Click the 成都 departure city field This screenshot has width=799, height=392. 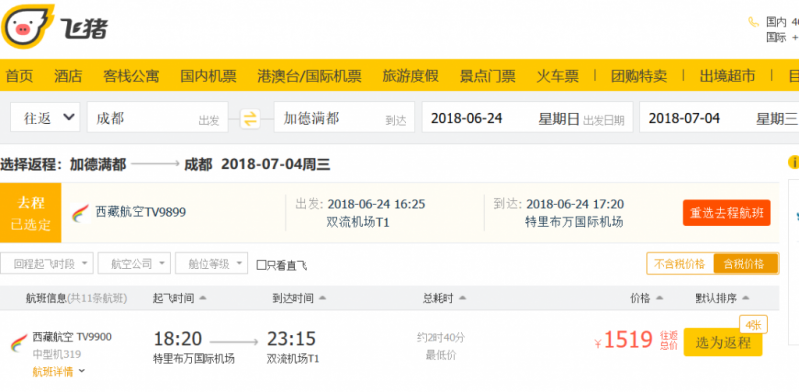(157, 118)
